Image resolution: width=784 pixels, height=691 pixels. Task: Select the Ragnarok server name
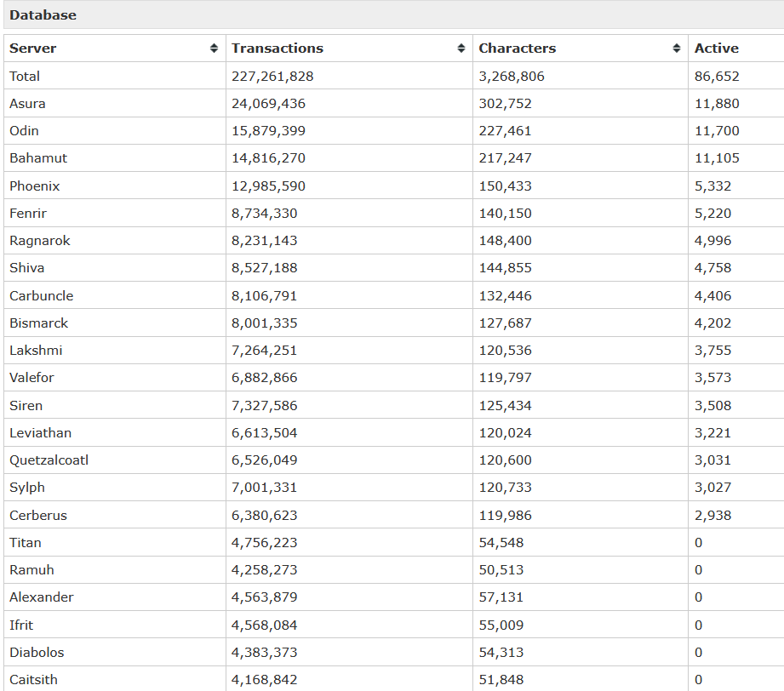pyautogui.click(x=40, y=241)
